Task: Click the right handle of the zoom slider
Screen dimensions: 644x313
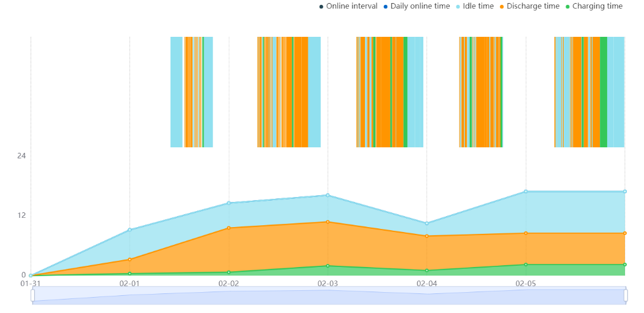Action: click(626, 295)
